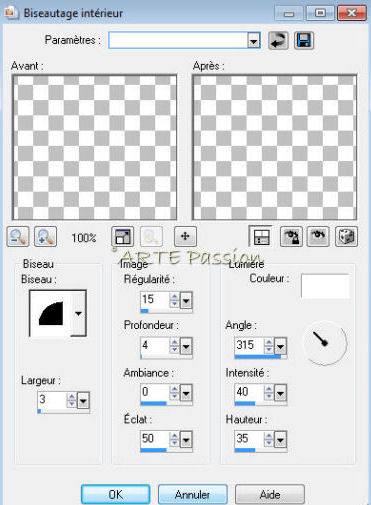Click the zoom out magnifier icon
Screen dimensions: 371x505
click(18, 237)
